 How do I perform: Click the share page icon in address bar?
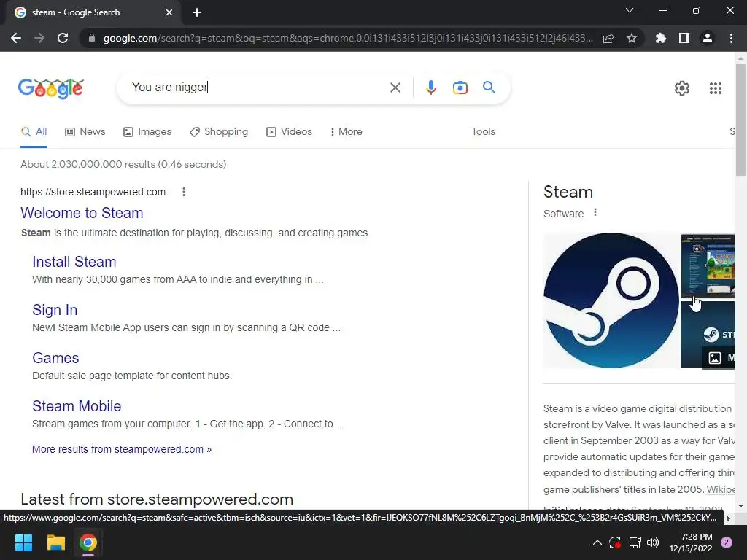pos(608,38)
